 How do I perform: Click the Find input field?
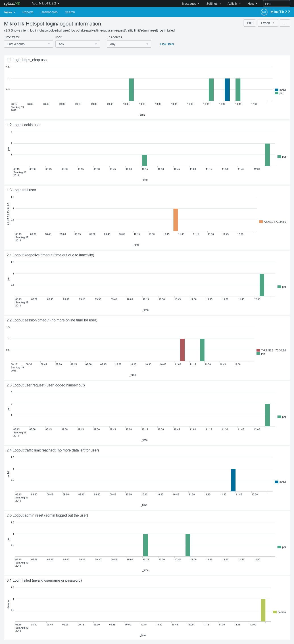point(276,4)
